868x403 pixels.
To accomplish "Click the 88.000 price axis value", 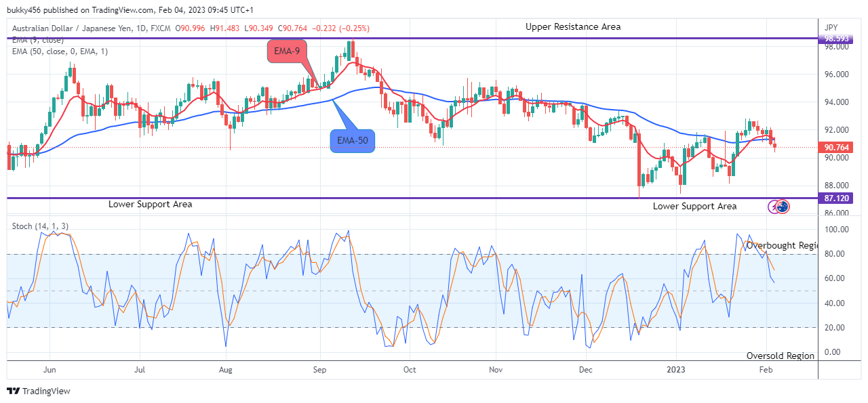I will pyautogui.click(x=838, y=186).
